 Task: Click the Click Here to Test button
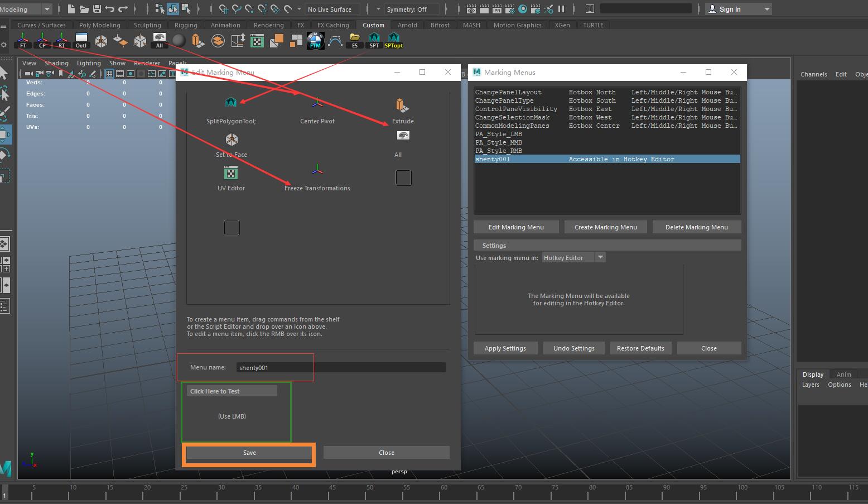[x=232, y=391]
